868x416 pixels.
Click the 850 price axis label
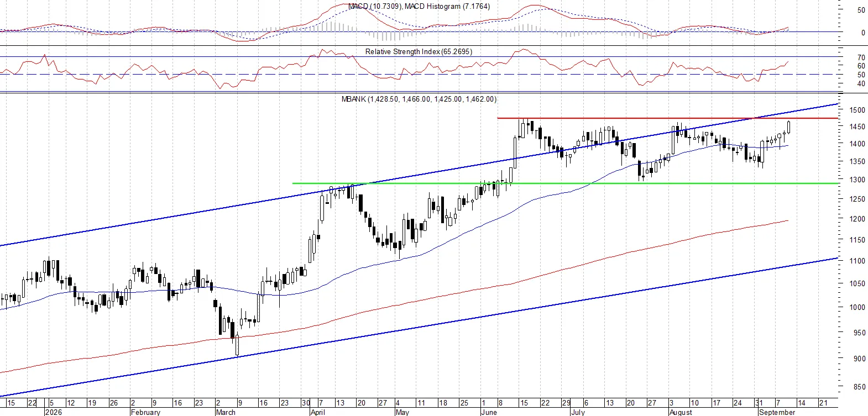[859, 387]
